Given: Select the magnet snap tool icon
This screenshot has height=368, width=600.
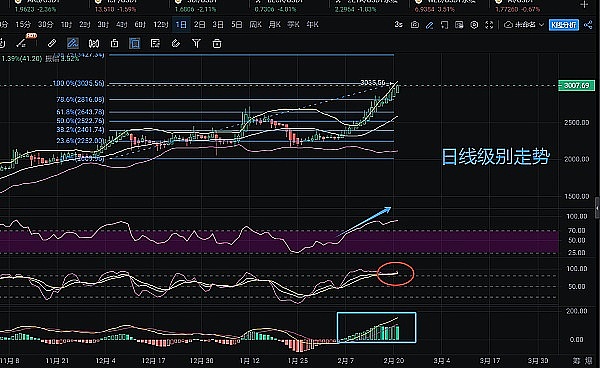Looking at the screenshot, I should [94, 43].
